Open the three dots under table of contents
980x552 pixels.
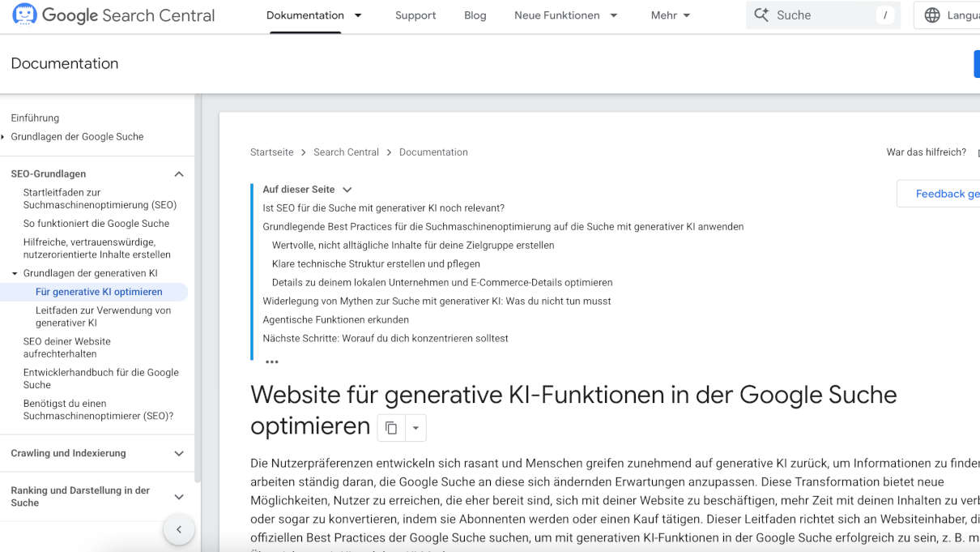272,362
